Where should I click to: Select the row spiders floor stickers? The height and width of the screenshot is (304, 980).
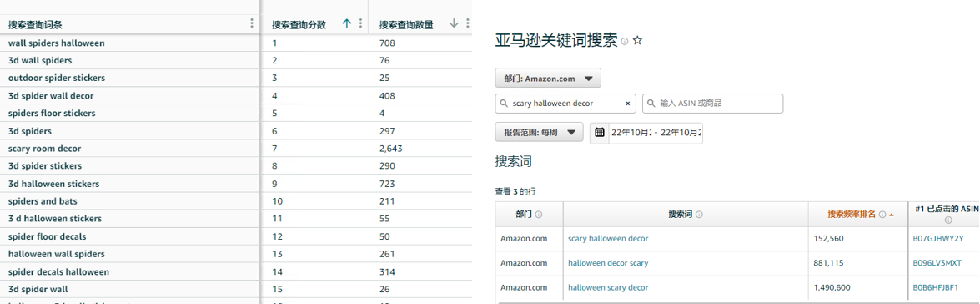pos(236,114)
